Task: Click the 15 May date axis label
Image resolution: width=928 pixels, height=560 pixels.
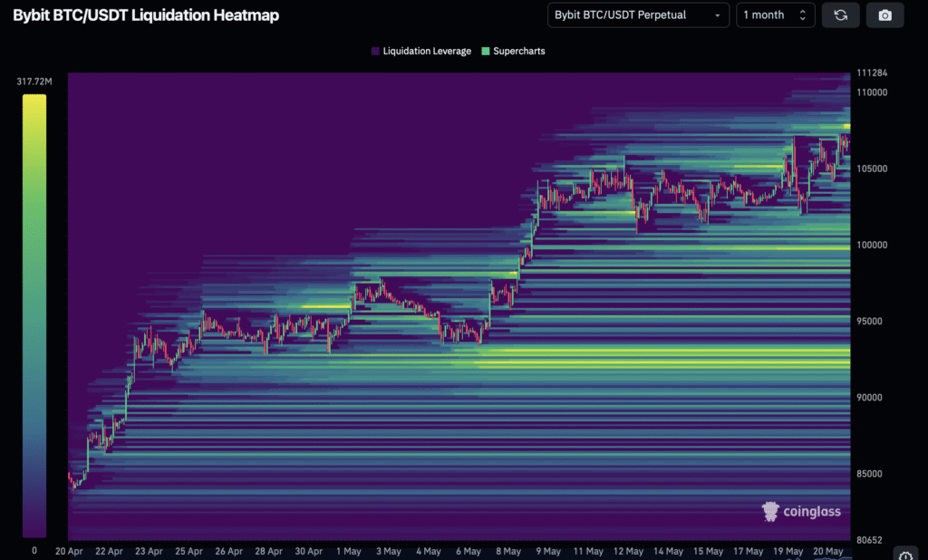Action: (x=708, y=551)
